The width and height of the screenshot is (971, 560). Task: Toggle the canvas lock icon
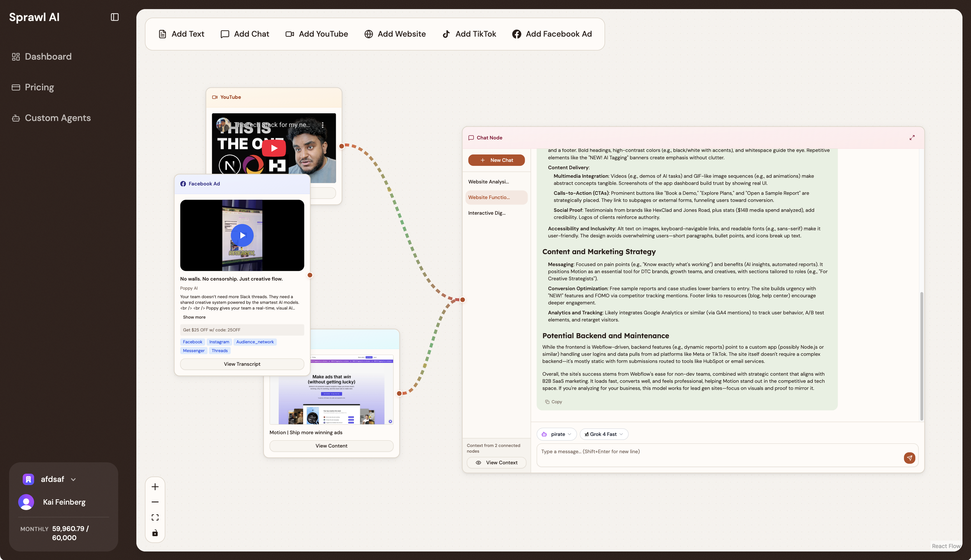coord(155,533)
